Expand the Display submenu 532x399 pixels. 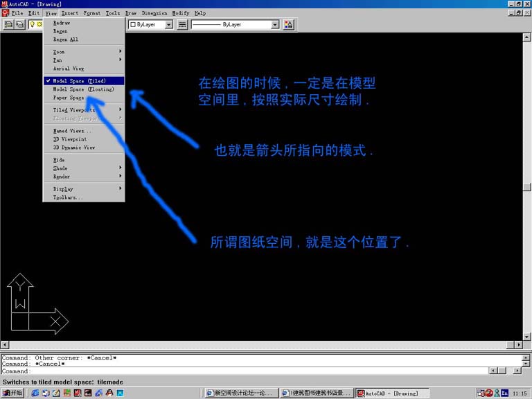tap(84, 189)
